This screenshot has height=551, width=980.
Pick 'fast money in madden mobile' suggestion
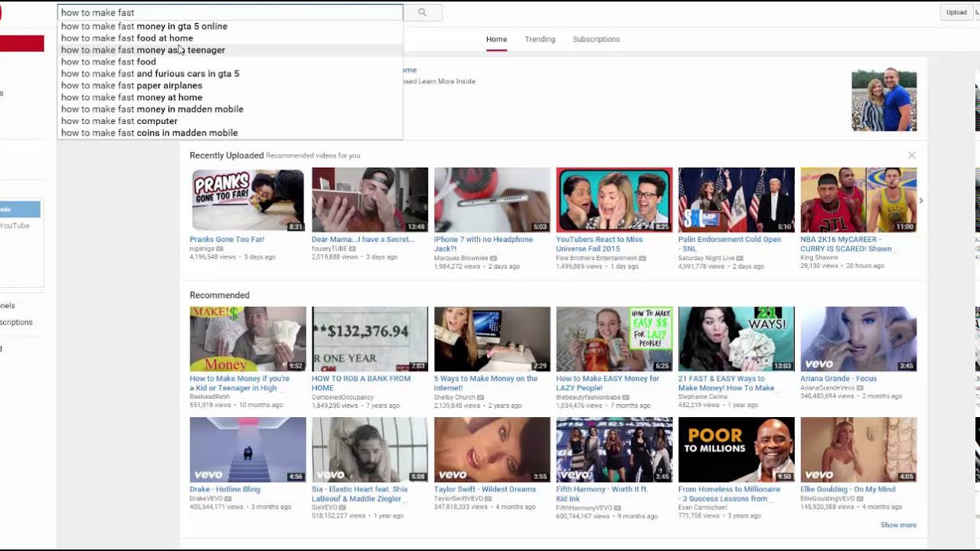point(230,109)
